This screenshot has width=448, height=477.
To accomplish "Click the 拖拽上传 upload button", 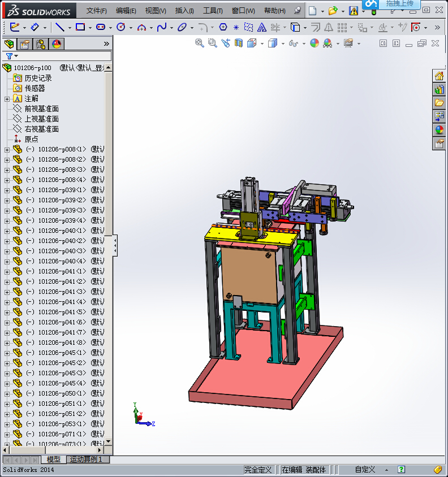I will [x=400, y=3].
